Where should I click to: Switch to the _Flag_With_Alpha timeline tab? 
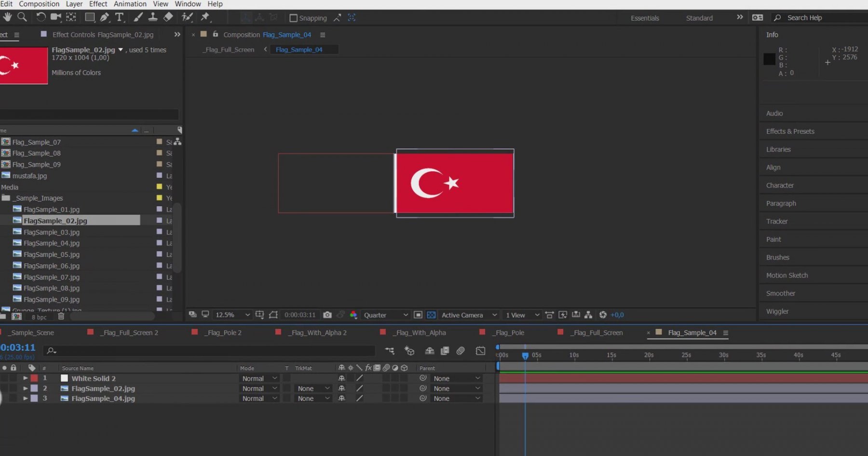419,332
